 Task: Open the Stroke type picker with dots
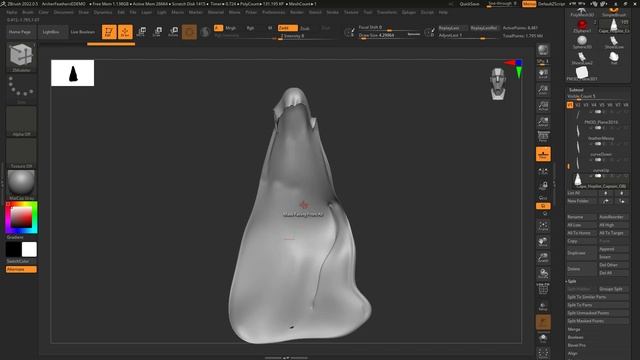[x=21, y=89]
